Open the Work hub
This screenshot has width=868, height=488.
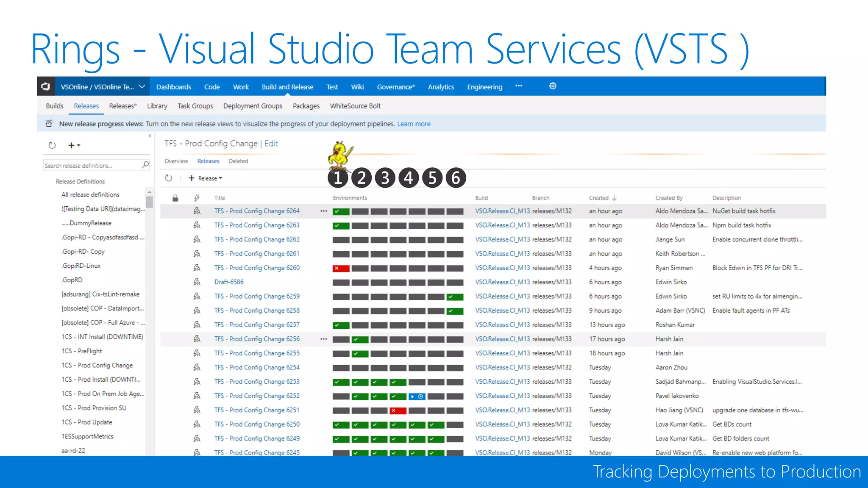[x=241, y=87]
